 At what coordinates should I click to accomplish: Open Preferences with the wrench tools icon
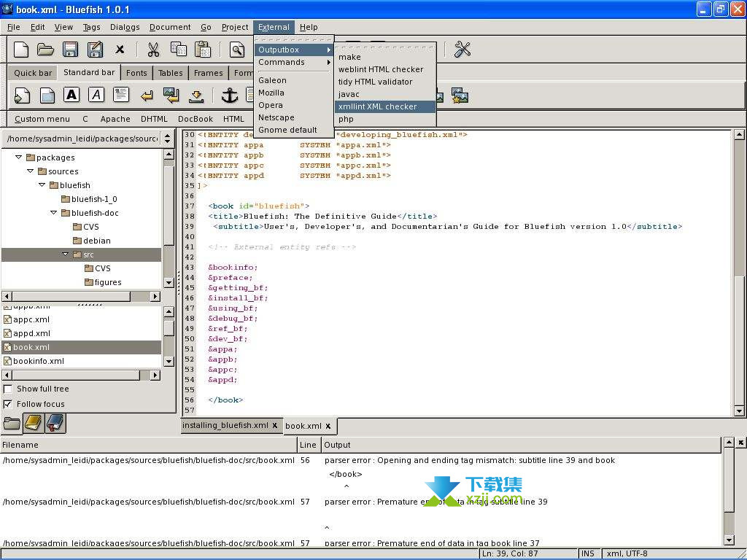coord(462,50)
